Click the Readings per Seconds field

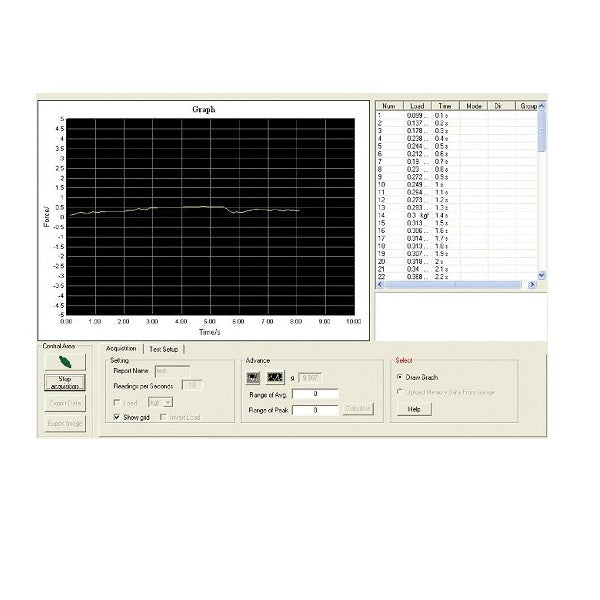(x=192, y=385)
